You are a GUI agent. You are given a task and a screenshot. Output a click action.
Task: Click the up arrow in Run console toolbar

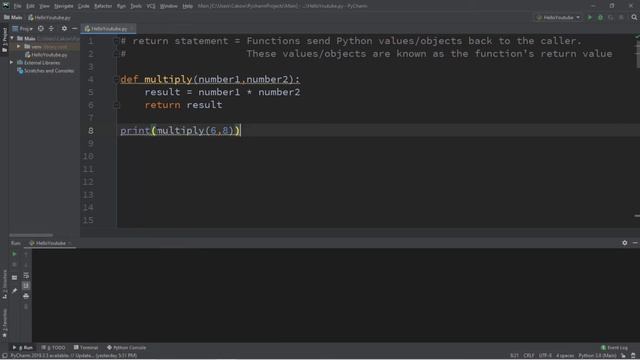[x=26, y=254]
